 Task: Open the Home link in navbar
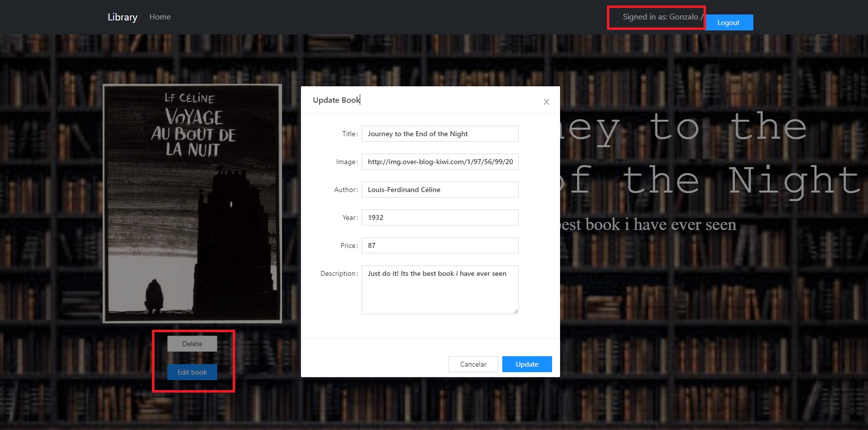point(160,17)
